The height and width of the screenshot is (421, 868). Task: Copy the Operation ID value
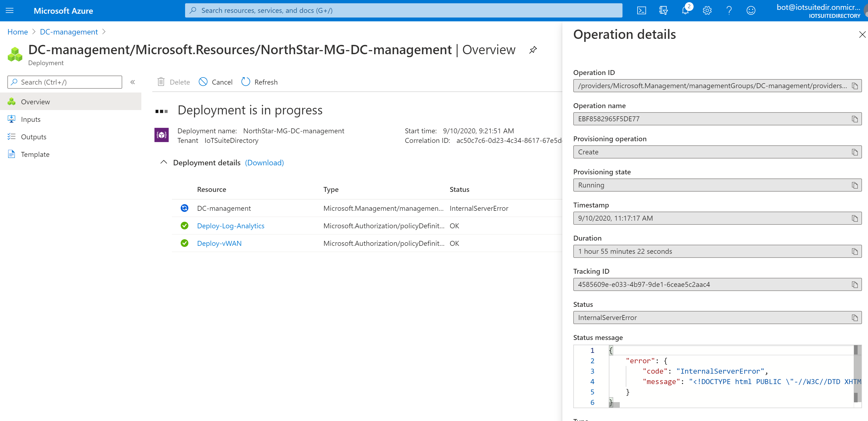click(855, 85)
